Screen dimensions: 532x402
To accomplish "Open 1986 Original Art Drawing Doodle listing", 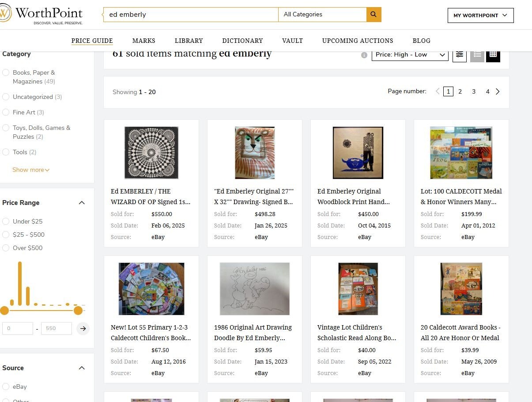I will [253, 333].
